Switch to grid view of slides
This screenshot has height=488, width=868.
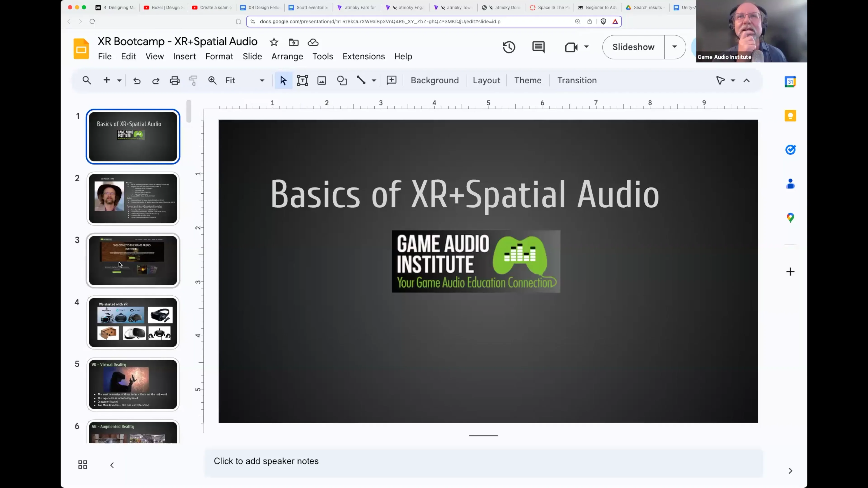[x=82, y=465]
